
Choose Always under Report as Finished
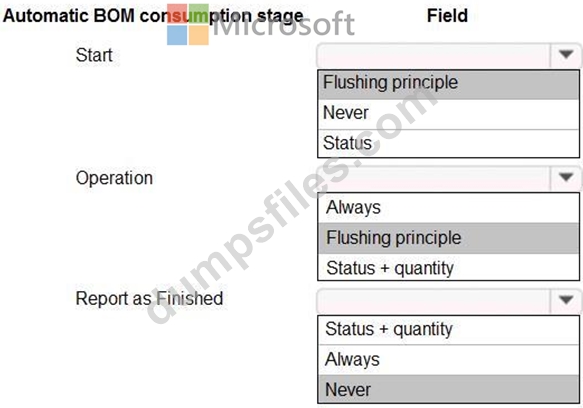coord(448,360)
